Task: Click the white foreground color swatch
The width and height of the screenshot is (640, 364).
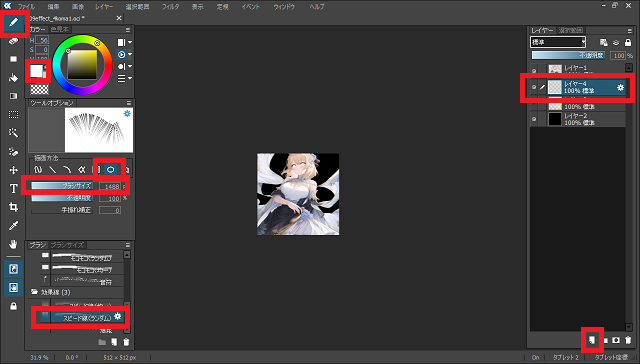Action: pos(36,71)
